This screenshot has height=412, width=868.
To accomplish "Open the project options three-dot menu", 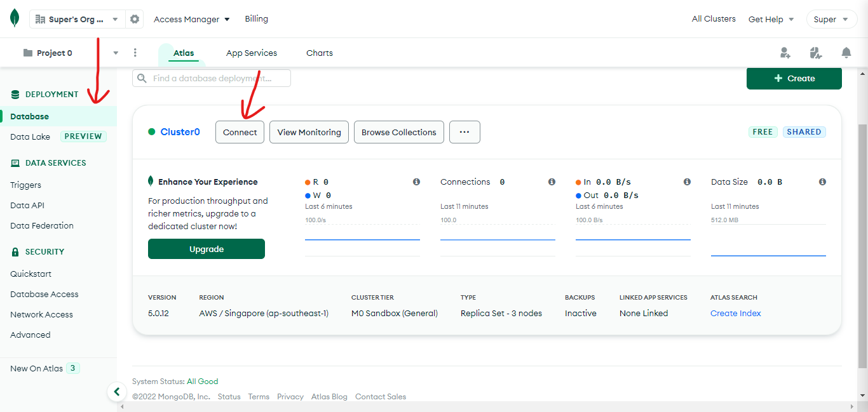I will click(135, 53).
